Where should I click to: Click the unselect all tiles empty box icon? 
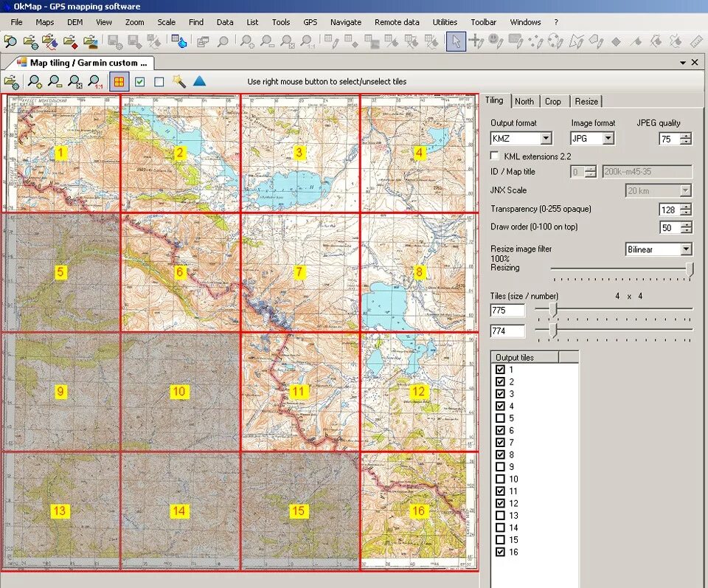159,82
